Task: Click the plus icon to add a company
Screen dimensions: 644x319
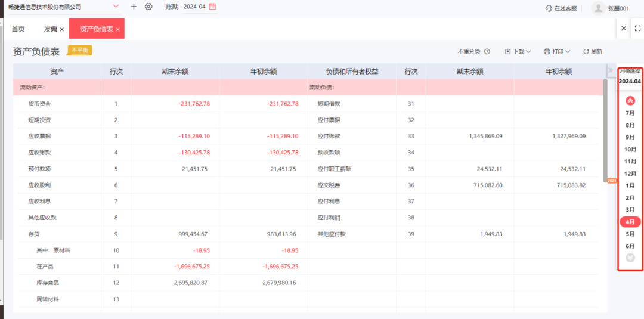Action: pyautogui.click(x=134, y=7)
